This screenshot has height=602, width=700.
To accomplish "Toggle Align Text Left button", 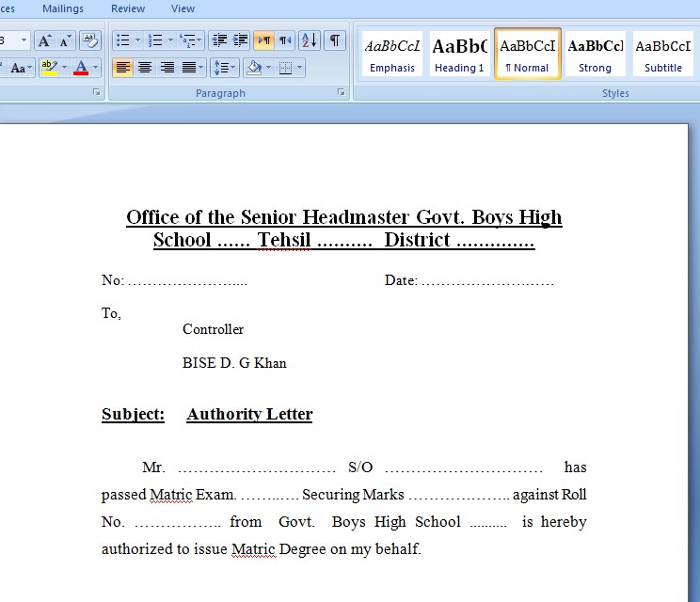I will point(122,68).
